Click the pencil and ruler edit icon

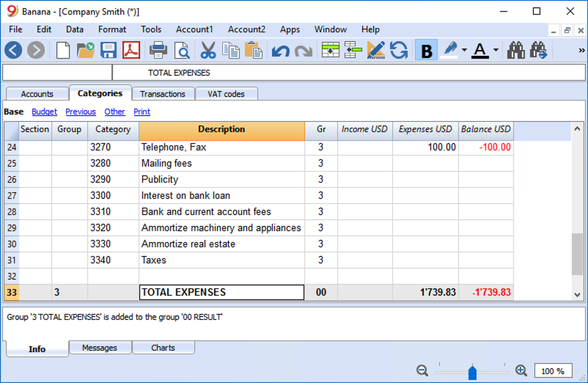[x=376, y=51]
